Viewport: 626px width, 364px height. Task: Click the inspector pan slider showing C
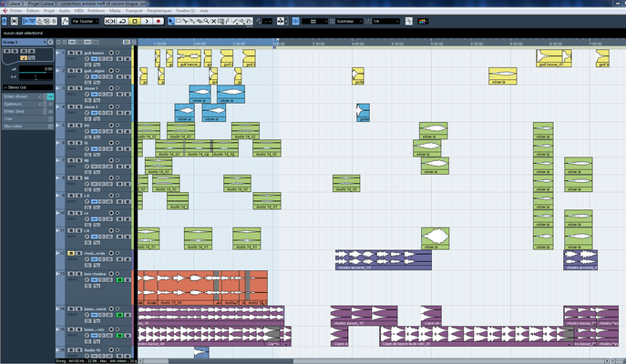[x=36, y=76]
